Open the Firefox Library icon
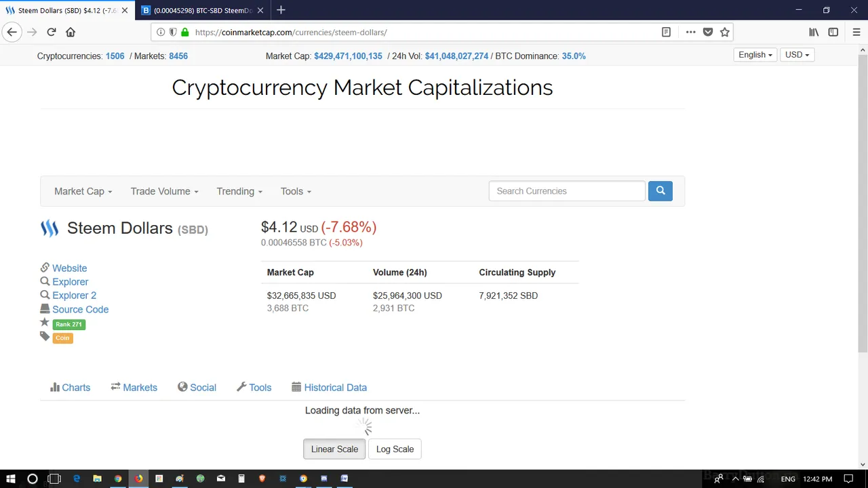The height and width of the screenshot is (488, 868). tap(814, 32)
